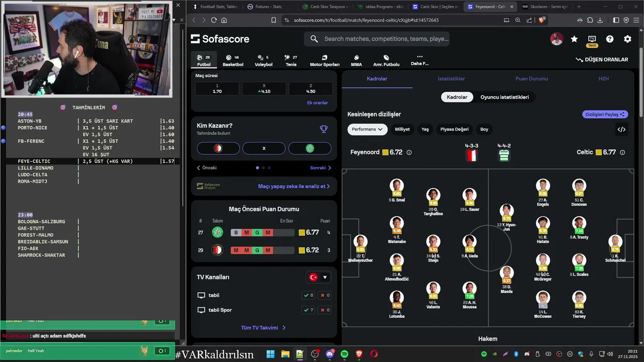Open Opera browser from taskbar
This screenshot has width=644, height=362.
coord(374,354)
